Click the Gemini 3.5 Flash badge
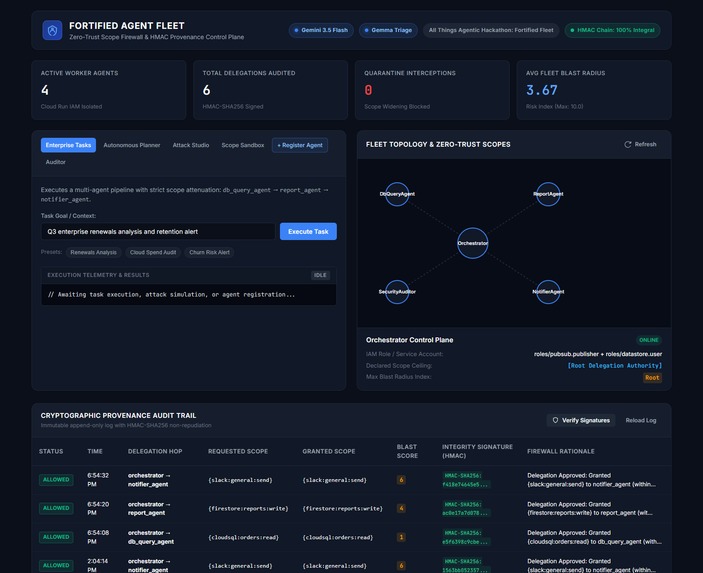Viewport: 703px width, 573px height. (321, 30)
